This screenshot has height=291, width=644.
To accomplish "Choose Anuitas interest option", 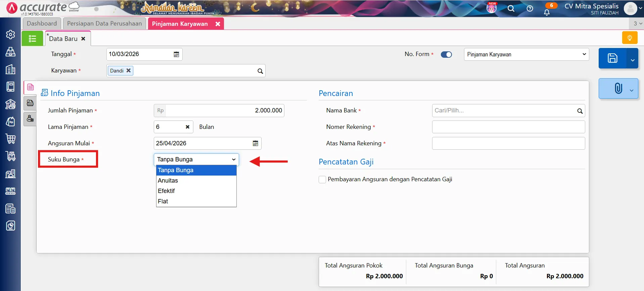I will coord(196,181).
